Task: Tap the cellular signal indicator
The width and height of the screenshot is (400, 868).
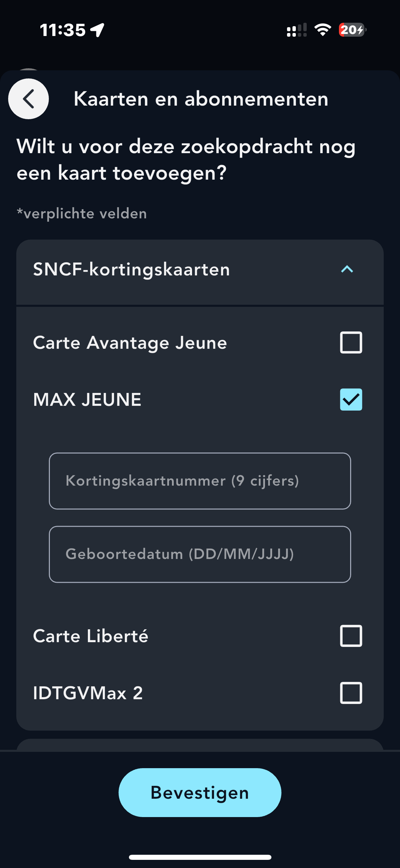Action: tap(297, 30)
